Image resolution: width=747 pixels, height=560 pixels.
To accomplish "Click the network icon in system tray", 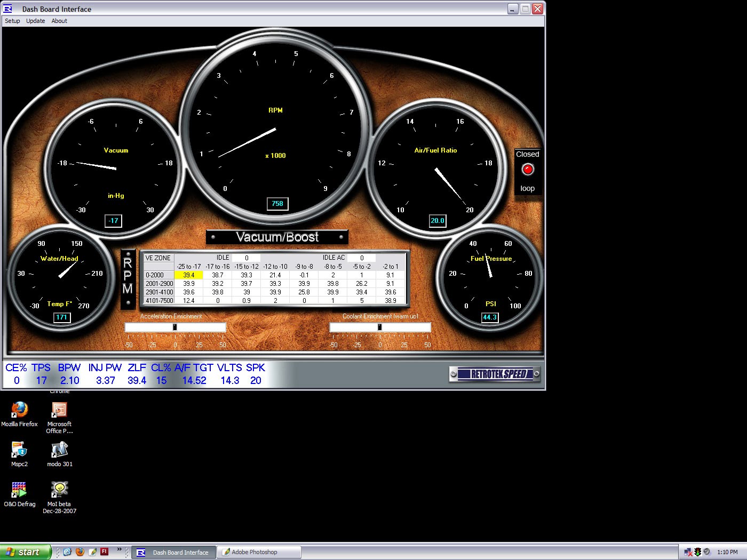I will pos(687,552).
